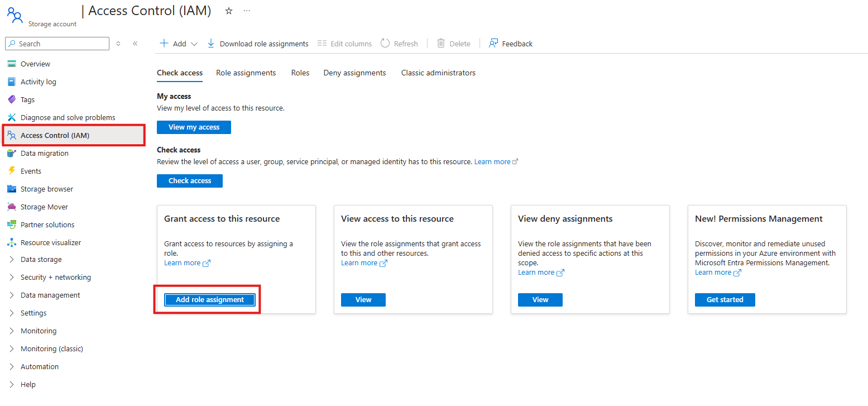
Task: Click the plus icon for Add
Action: (164, 44)
